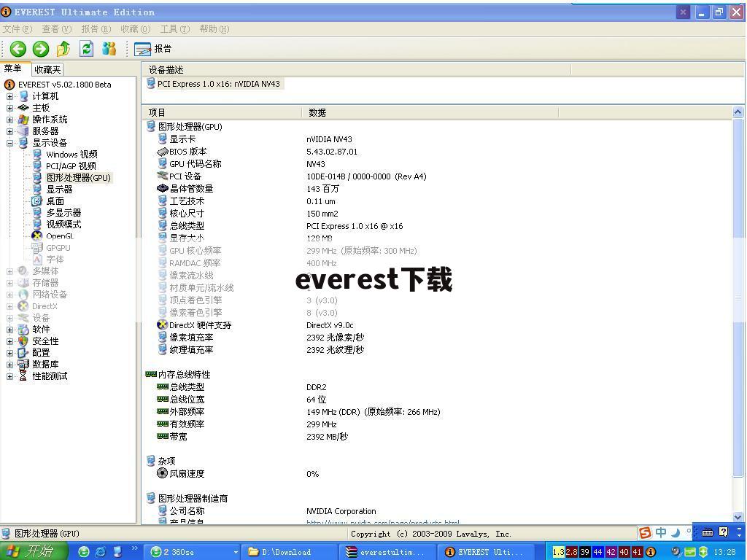
Task: Expand the 服务器 tree node
Action: [9, 131]
